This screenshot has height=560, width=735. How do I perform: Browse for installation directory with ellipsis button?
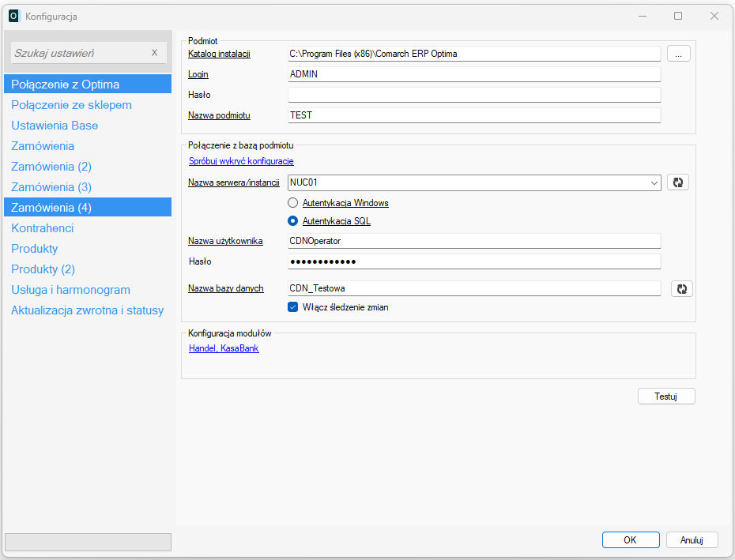pyautogui.click(x=679, y=54)
